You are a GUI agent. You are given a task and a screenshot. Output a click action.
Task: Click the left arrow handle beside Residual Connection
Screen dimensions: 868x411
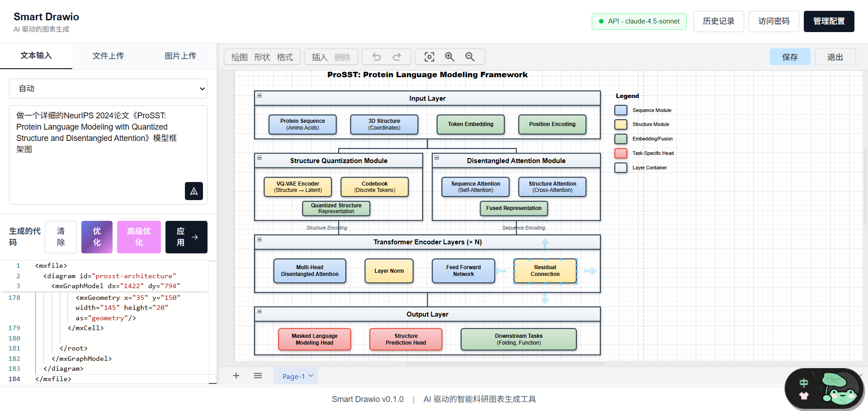click(x=500, y=271)
